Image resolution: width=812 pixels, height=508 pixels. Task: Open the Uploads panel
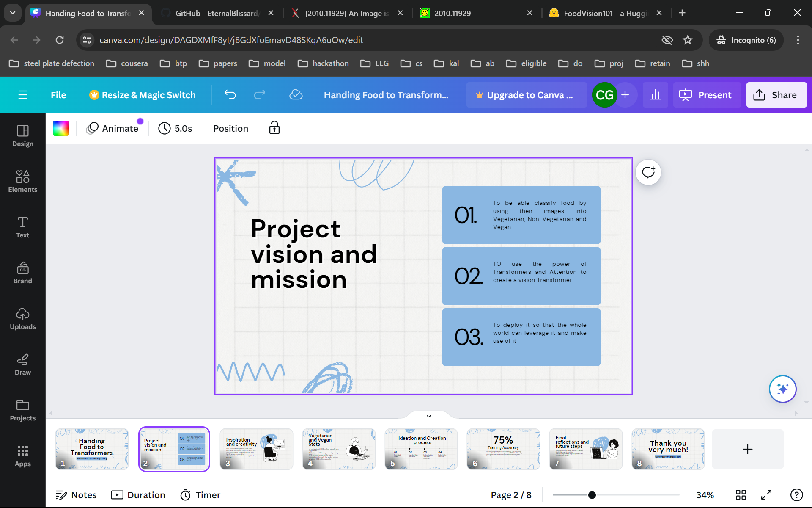click(x=22, y=318)
